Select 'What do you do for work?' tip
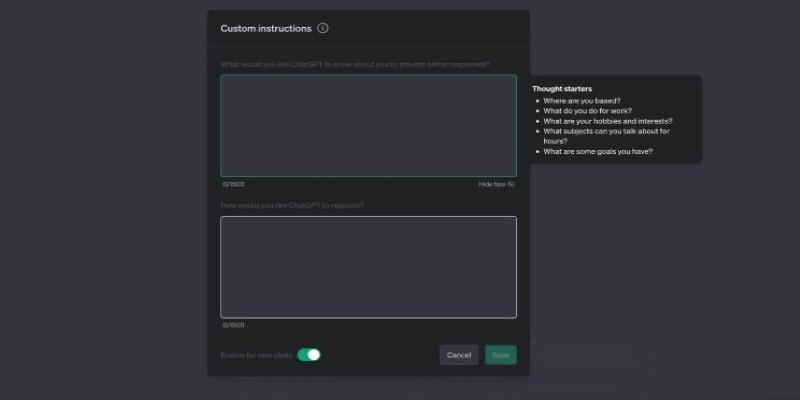This screenshot has width=800, height=400. (587, 111)
